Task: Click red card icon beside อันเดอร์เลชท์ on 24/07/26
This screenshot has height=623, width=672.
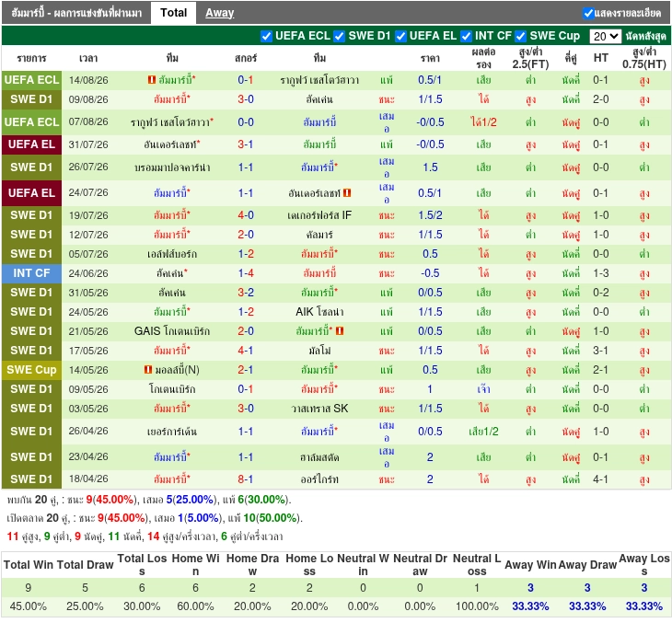Action: pyautogui.click(x=347, y=193)
